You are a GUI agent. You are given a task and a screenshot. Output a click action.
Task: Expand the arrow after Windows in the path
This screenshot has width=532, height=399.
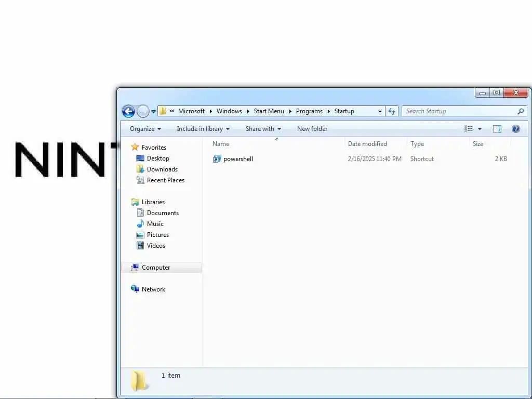tap(248, 111)
